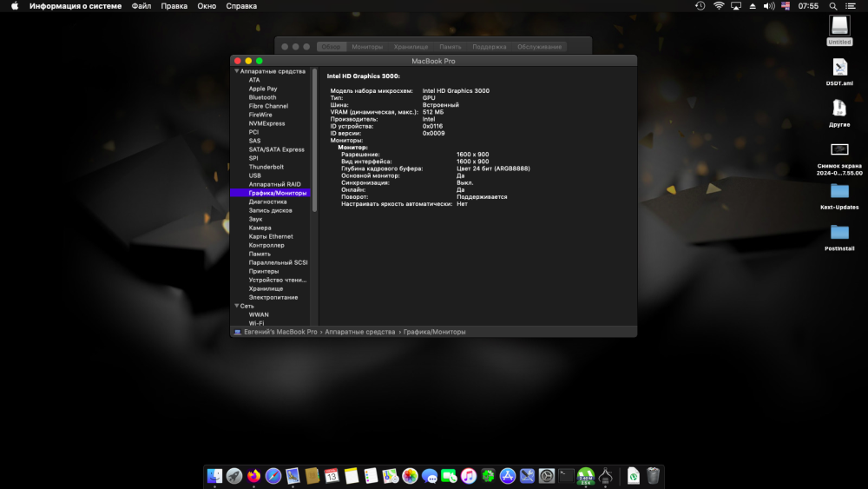
Task: Select Wi-Fi under Сеть section
Action: (256, 323)
